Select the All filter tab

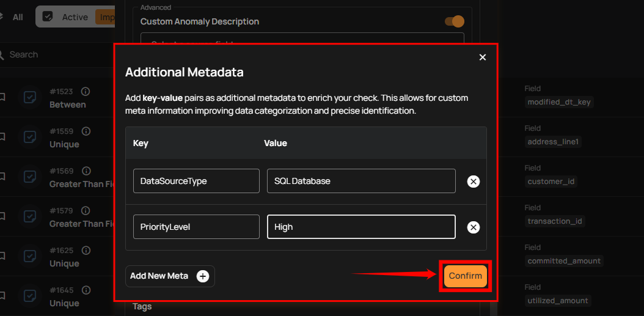point(18,17)
